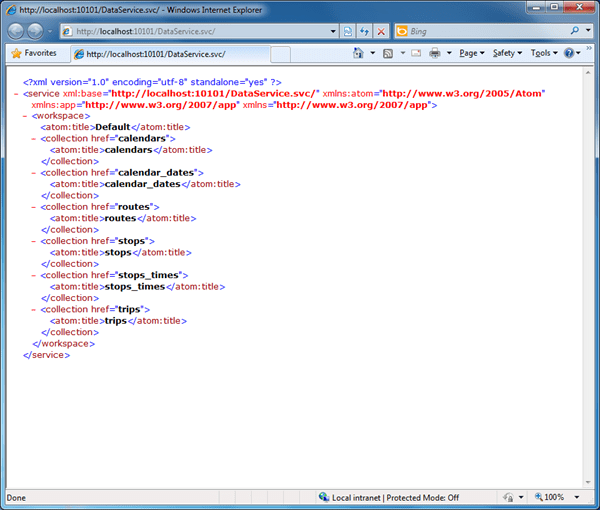Click the red Stop loading icon

pos(381,31)
